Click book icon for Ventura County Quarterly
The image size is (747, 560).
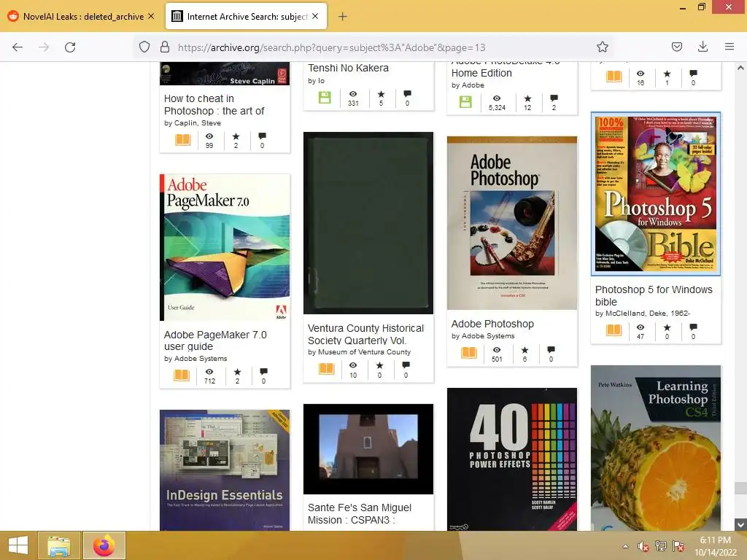coord(326,369)
